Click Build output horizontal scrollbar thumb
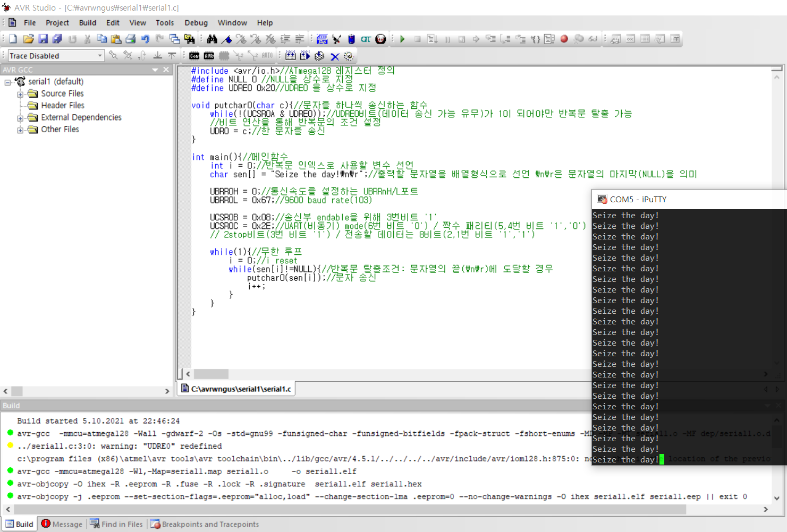Screen dimensions: 787x532 (349, 509)
